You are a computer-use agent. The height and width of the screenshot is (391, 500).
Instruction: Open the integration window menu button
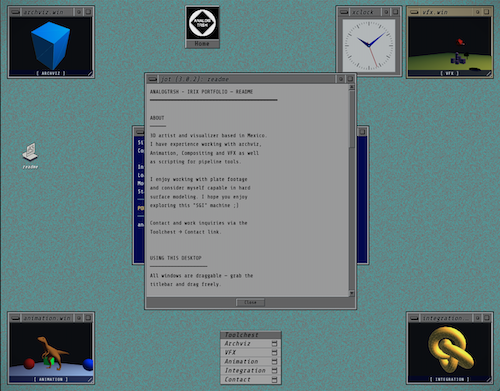tap(414, 318)
